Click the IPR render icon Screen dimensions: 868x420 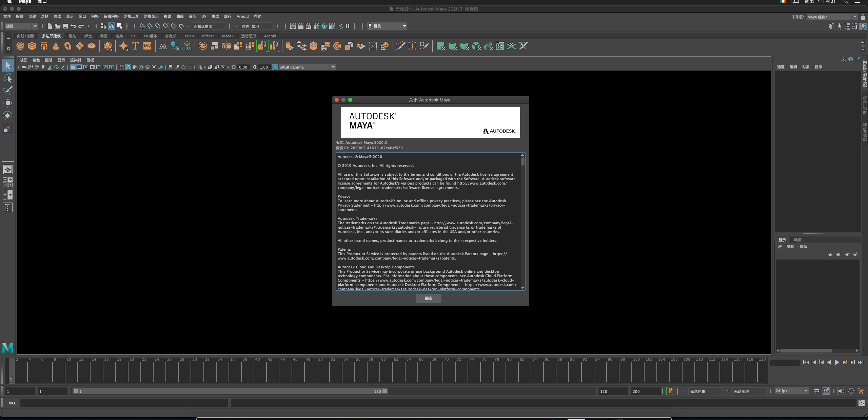click(x=309, y=26)
